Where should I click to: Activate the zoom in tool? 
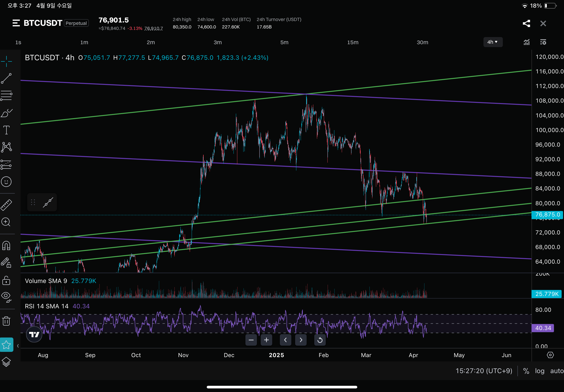(6, 222)
